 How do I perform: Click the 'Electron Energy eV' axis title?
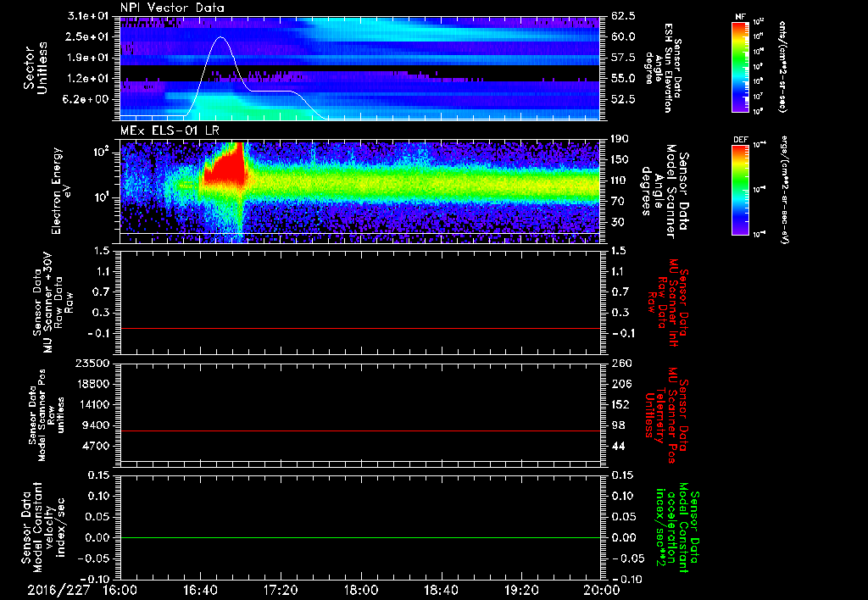pos(62,191)
